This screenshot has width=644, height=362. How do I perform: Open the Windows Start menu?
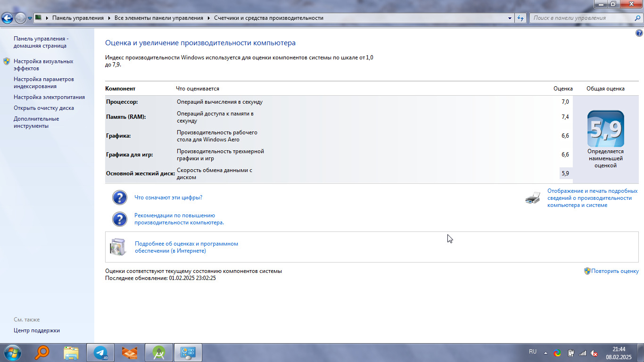[x=12, y=353]
